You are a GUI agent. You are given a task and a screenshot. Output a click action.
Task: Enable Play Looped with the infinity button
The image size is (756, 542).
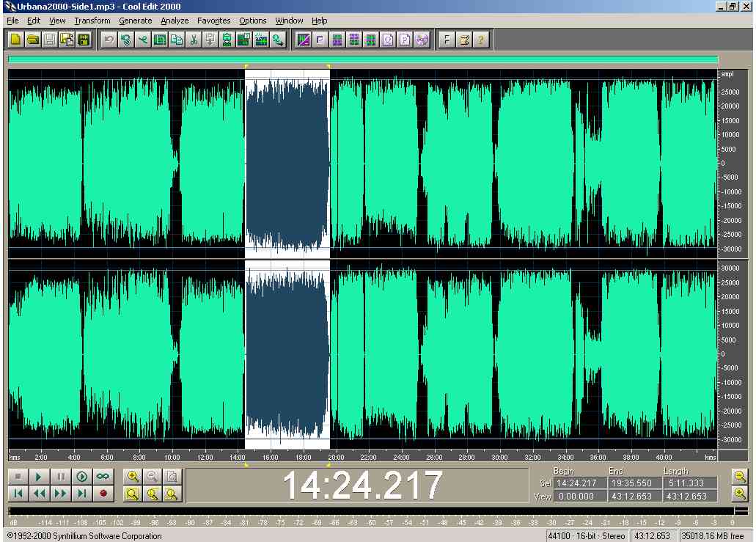103,477
